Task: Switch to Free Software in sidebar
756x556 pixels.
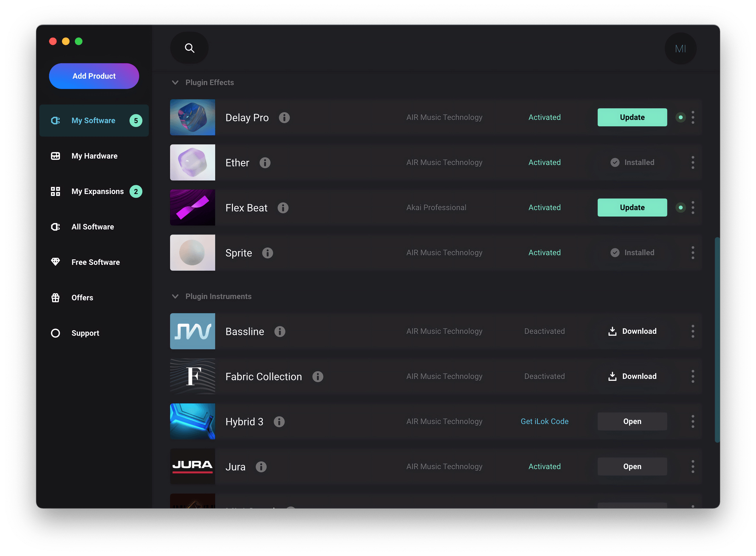Action: coord(95,262)
